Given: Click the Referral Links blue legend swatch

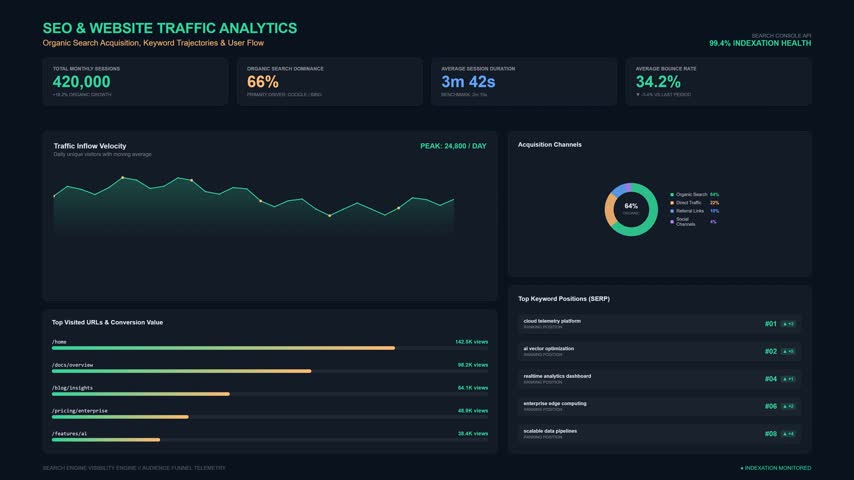Looking at the screenshot, I should coord(672,211).
